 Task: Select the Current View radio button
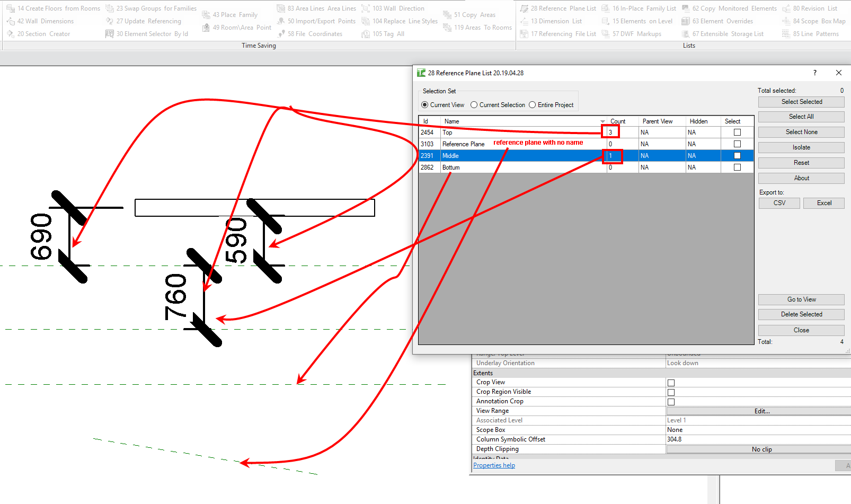click(426, 104)
